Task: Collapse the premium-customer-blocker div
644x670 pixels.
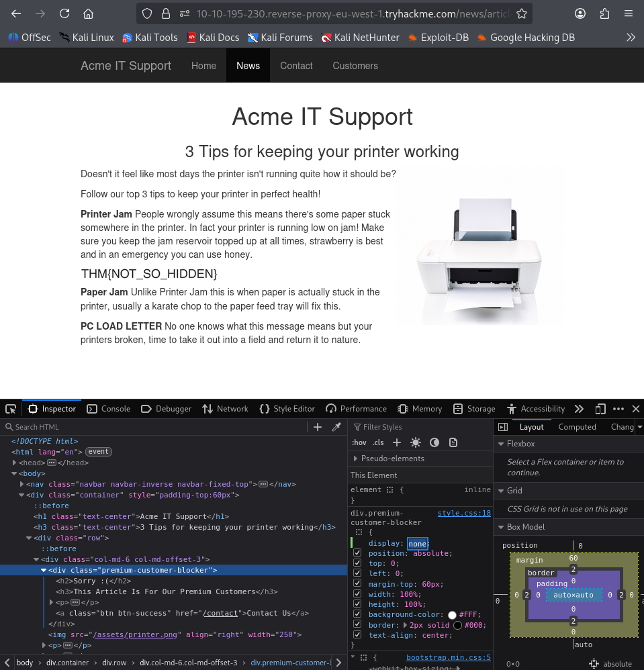Action: (x=44, y=570)
